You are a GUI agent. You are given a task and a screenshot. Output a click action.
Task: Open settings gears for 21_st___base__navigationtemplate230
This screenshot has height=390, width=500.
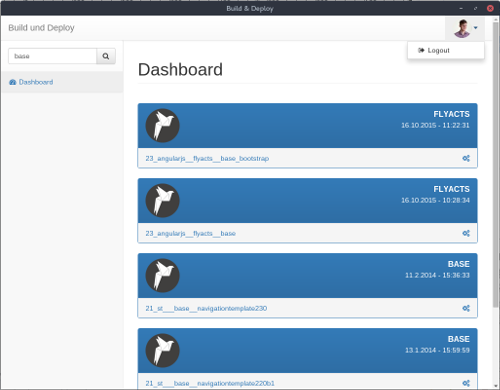[466, 308]
